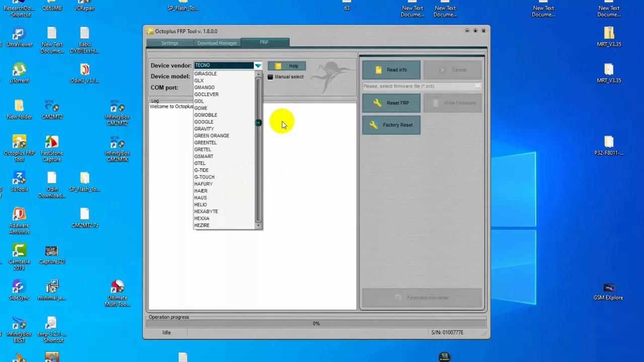This screenshot has width=644, height=362.
Task: Open the FastStone Capture desktop icon
Action: [52, 148]
